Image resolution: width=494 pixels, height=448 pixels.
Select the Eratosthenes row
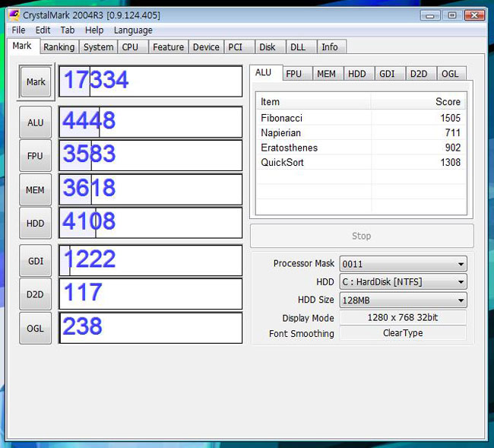pos(361,148)
